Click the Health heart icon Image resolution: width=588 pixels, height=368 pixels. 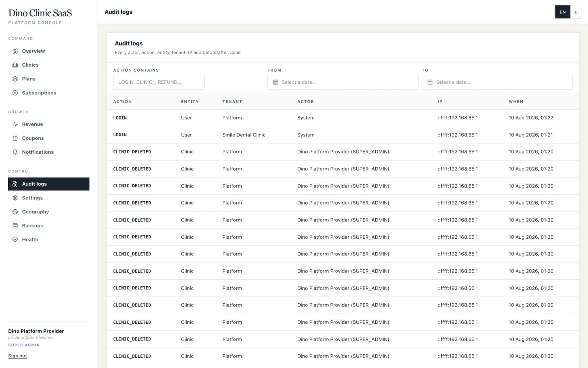click(x=15, y=239)
